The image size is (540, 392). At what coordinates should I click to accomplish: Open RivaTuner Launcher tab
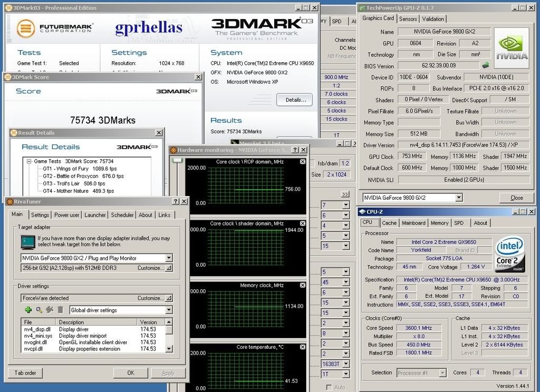tap(95, 215)
